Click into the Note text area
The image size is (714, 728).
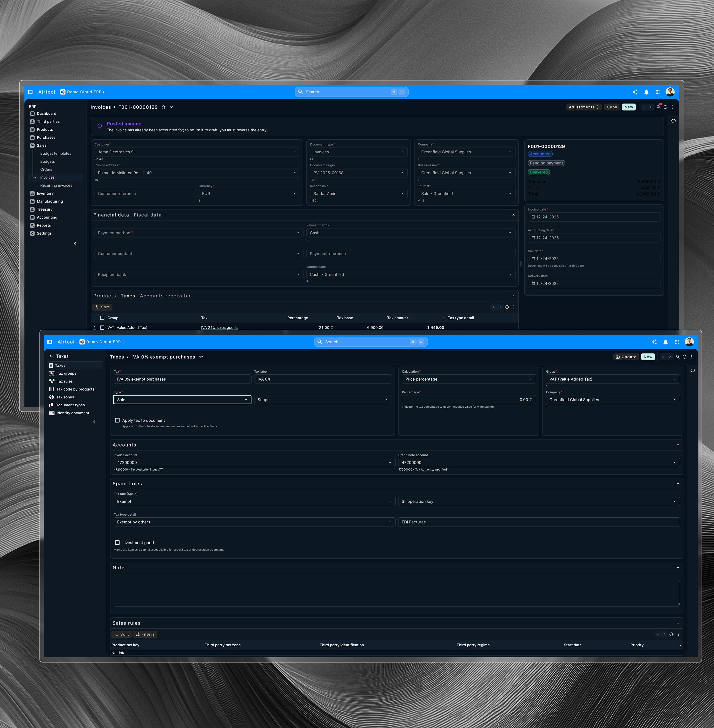[396, 593]
